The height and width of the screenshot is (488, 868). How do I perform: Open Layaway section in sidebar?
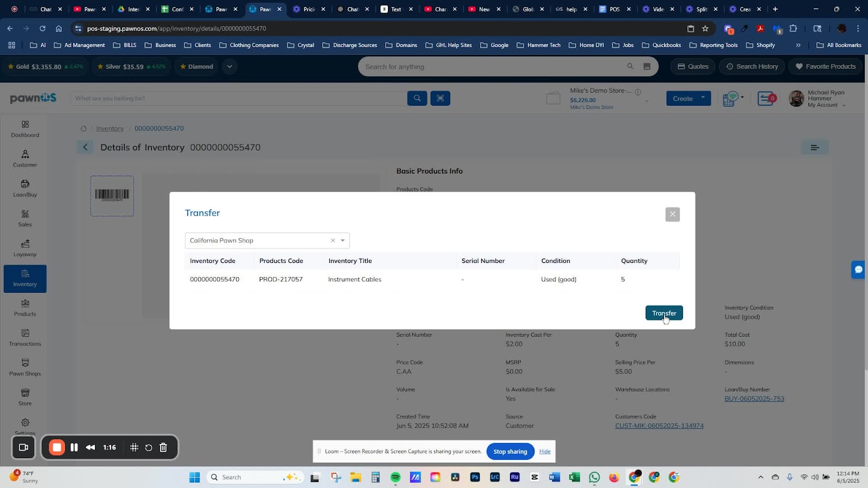pos(25,248)
